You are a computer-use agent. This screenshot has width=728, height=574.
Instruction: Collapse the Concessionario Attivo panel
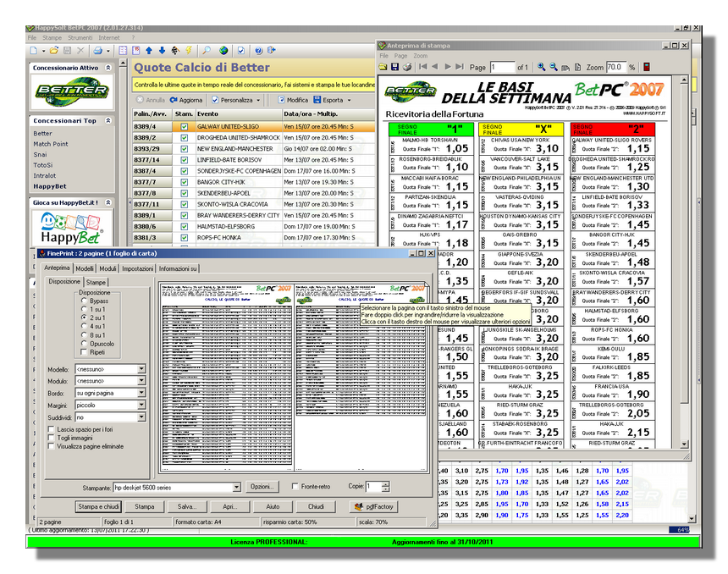108,68
